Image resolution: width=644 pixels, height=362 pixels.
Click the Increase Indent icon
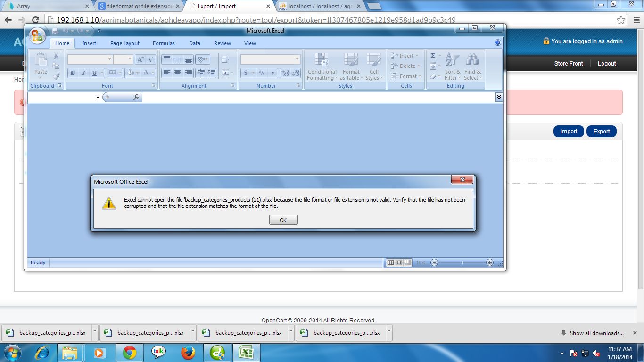pos(211,73)
